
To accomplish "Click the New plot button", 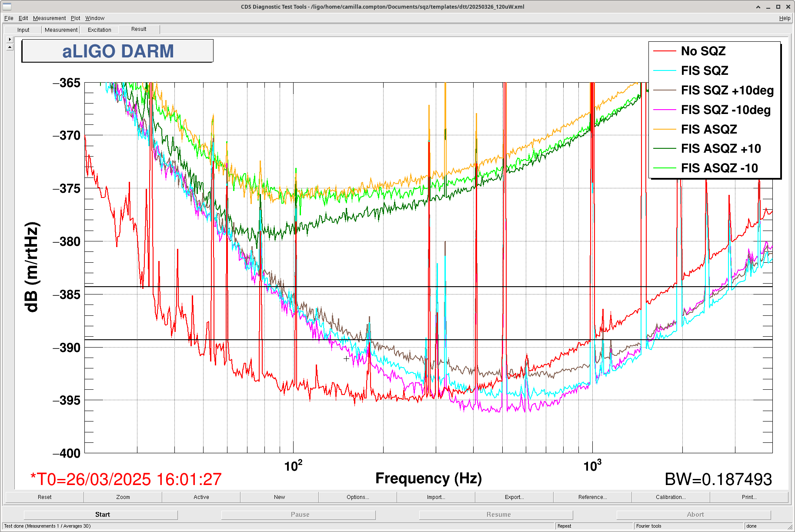I will (x=279, y=497).
